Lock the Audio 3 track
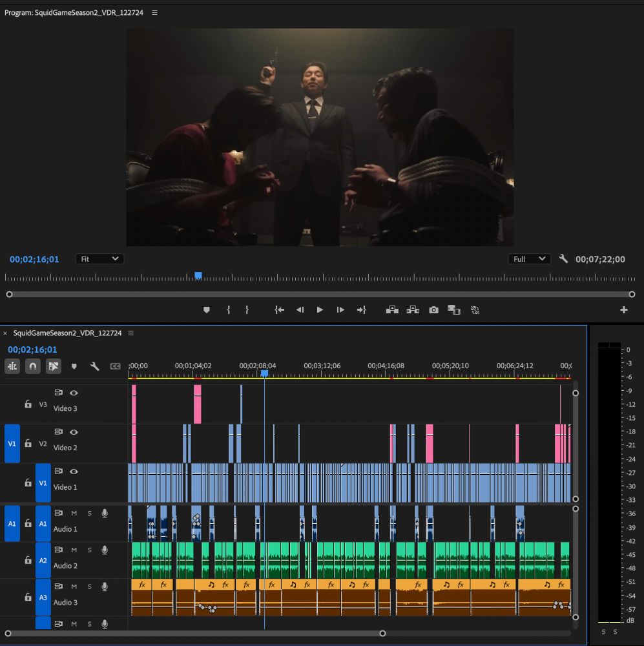The height and width of the screenshot is (646, 644). pyautogui.click(x=28, y=597)
